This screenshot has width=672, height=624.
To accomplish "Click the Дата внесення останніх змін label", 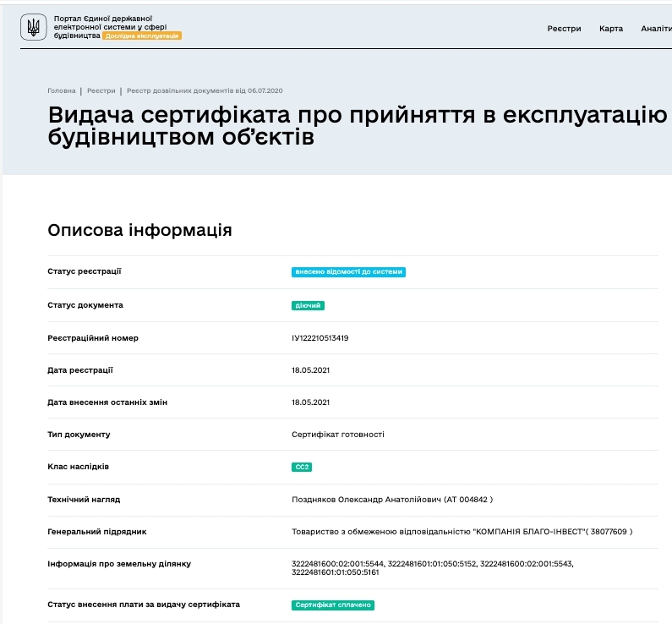I will [107, 402].
